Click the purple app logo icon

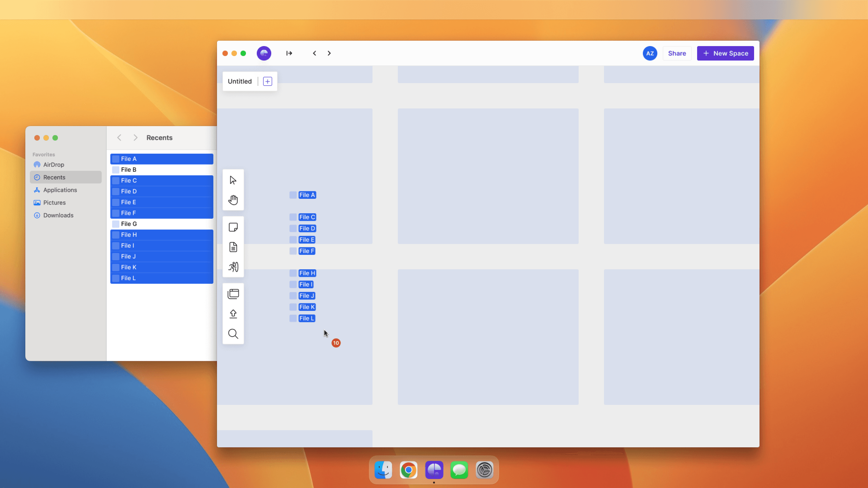tap(264, 53)
